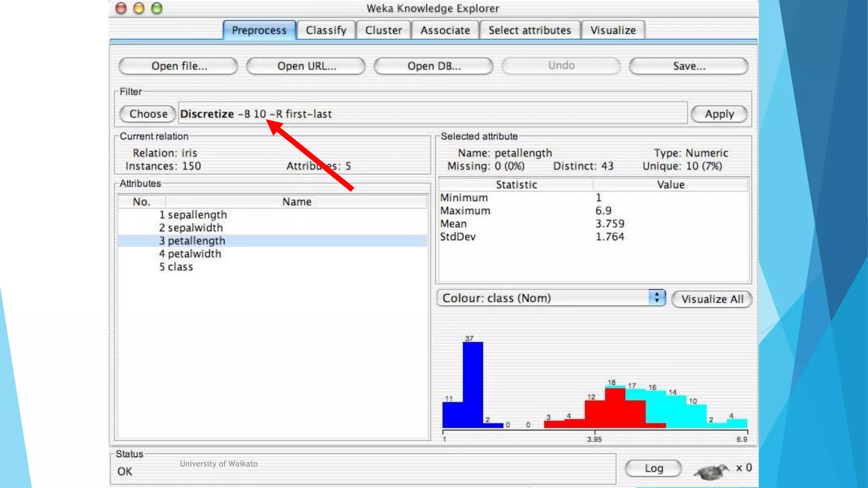Open the Select attributes tab
The image size is (868, 488).
click(x=529, y=30)
